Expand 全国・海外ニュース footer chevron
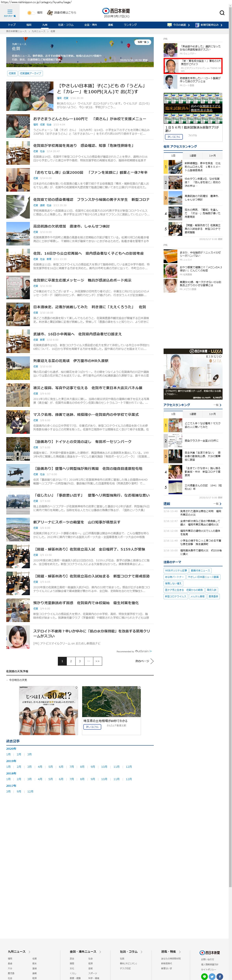Viewport: 232px width, 980px height. coord(100,952)
